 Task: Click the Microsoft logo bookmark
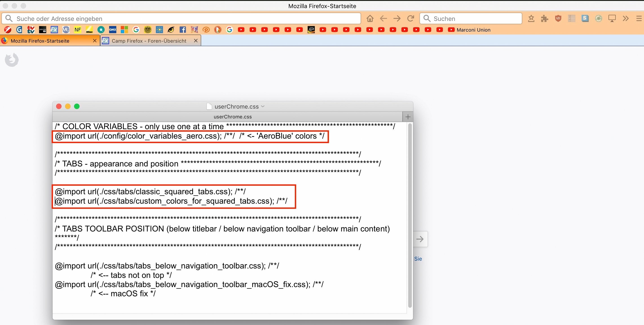pyautogui.click(x=124, y=30)
